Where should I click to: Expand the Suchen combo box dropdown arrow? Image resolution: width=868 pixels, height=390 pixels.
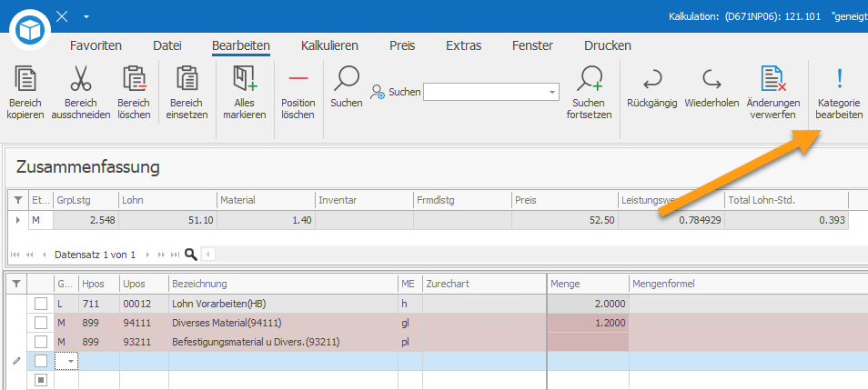coord(552,92)
